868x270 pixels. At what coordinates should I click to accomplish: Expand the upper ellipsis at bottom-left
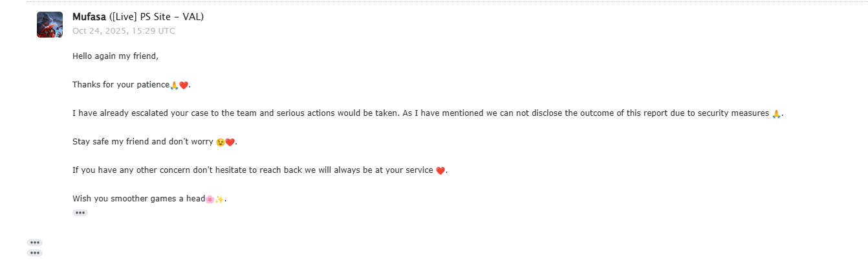tap(35, 242)
